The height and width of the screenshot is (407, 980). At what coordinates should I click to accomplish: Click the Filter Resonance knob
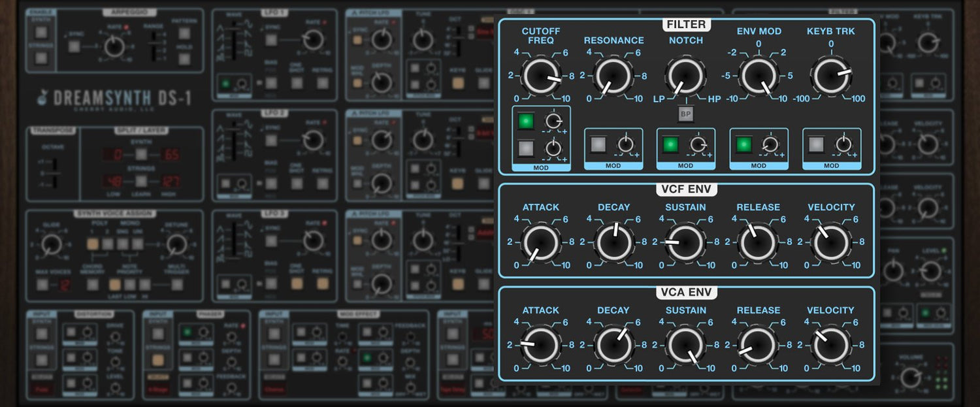[x=613, y=76]
